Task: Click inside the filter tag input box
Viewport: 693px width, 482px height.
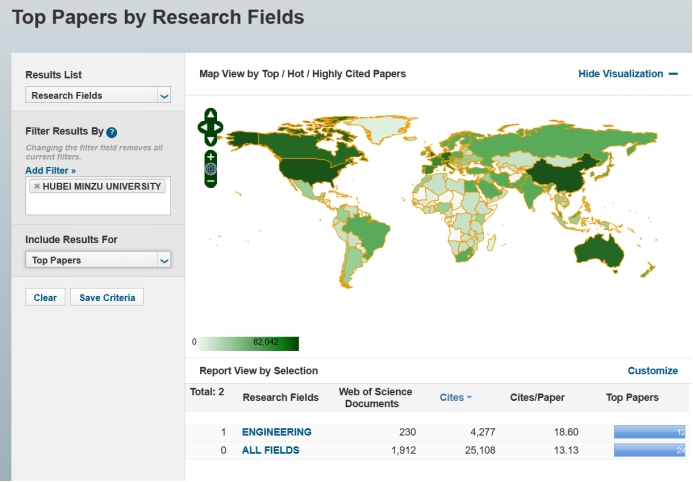Action: [x=98, y=204]
